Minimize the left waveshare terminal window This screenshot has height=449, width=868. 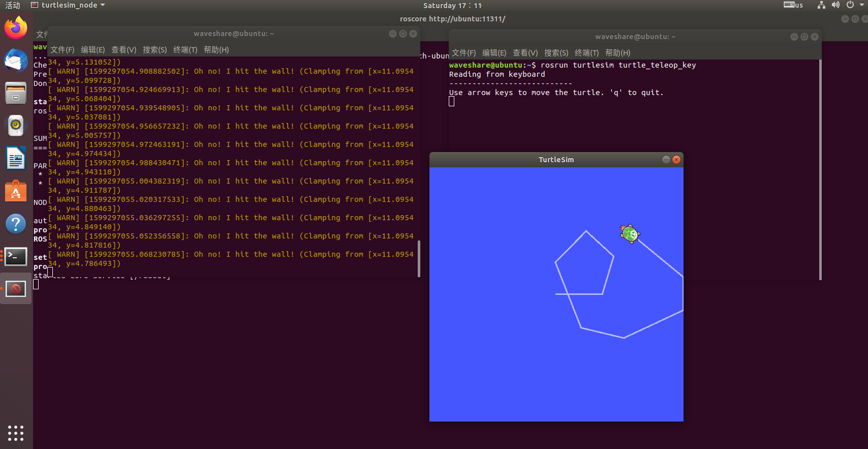(393, 34)
